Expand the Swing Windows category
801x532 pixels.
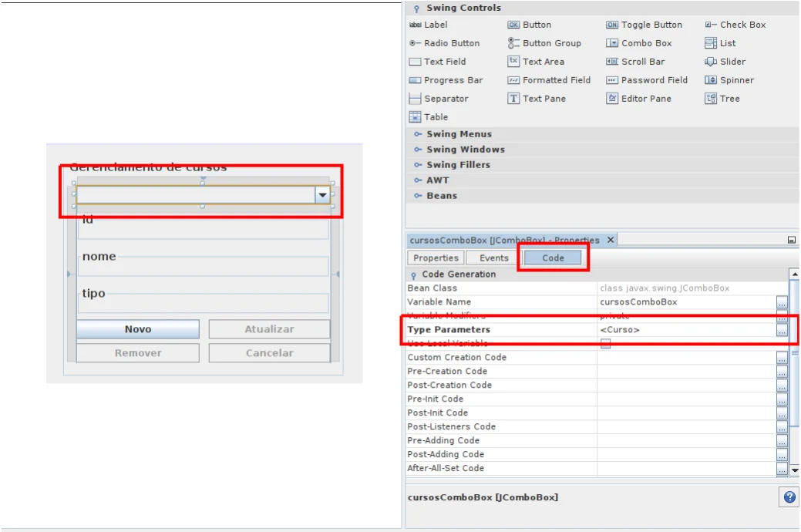pyautogui.click(x=418, y=150)
